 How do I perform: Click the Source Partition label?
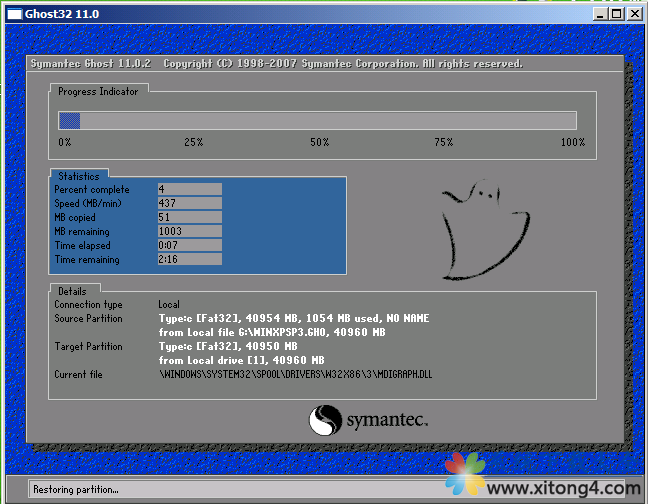[x=88, y=319]
